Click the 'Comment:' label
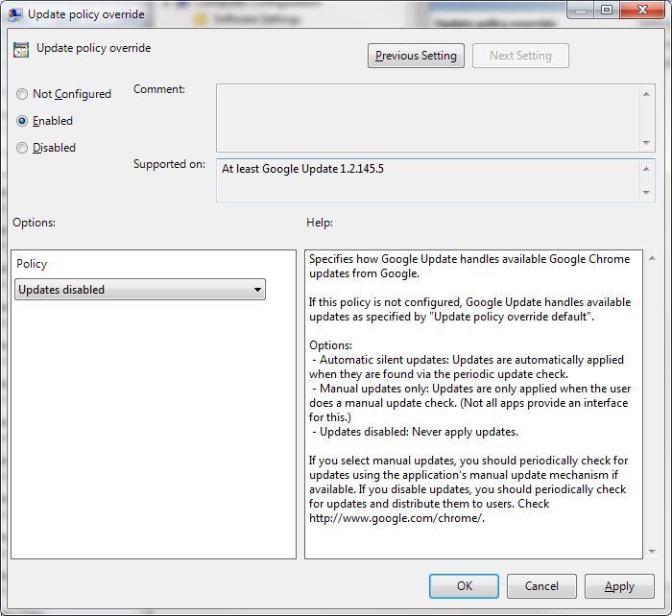 tap(159, 89)
